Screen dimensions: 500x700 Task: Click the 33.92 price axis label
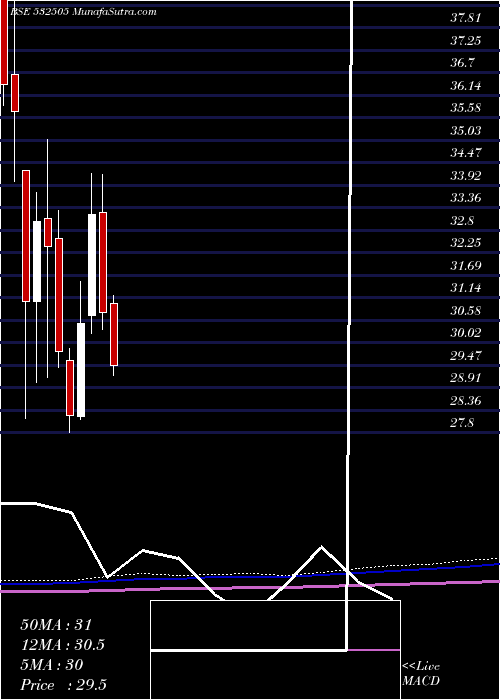[x=466, y=176]
